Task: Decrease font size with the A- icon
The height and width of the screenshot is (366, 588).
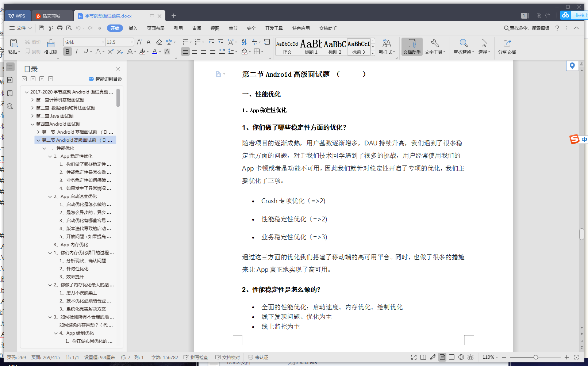Action: pyautogui.click(x=149, y=42)
